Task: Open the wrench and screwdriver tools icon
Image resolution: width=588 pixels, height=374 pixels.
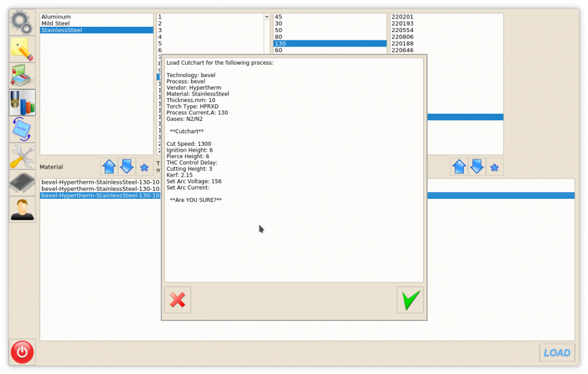Action: coord(22,156)
